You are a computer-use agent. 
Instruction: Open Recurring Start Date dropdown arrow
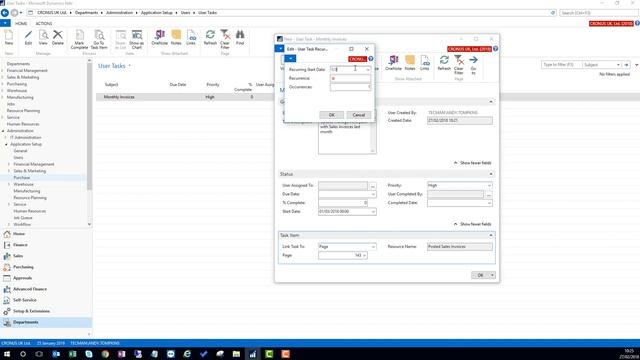coord(368,69)
